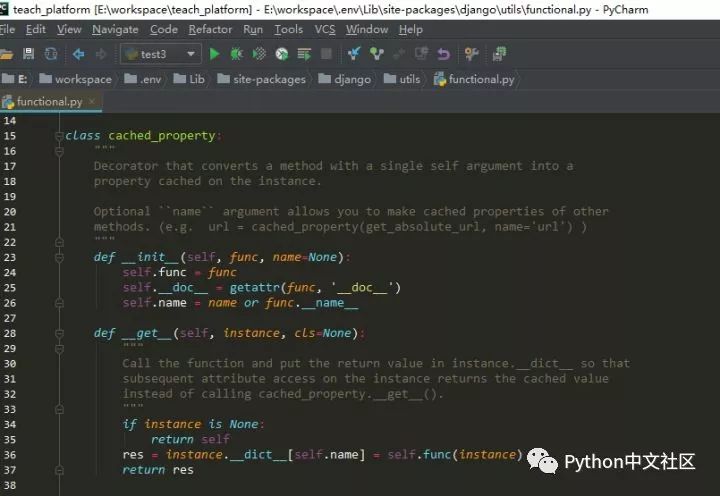Collapse the __get__ docstring fold at line 29

59,349
